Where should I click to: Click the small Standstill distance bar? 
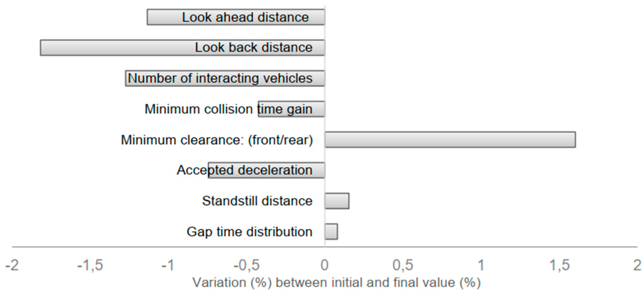[x=337, y=201]
